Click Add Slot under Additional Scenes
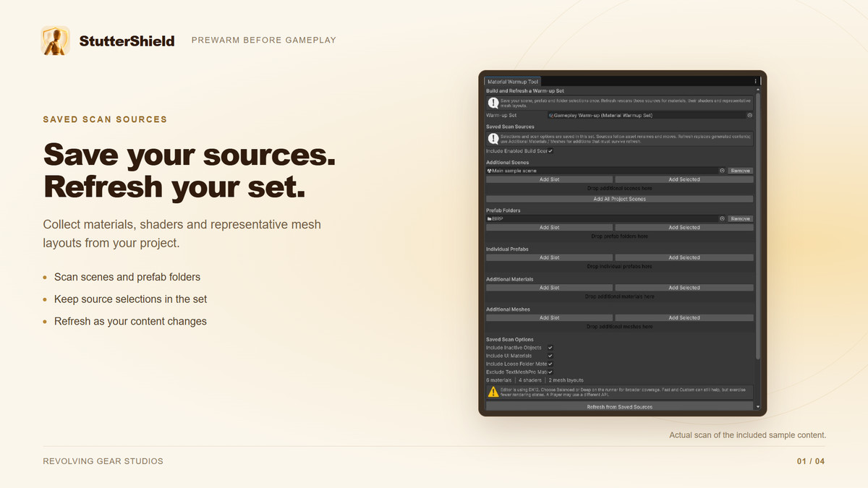 coord(549,179)
